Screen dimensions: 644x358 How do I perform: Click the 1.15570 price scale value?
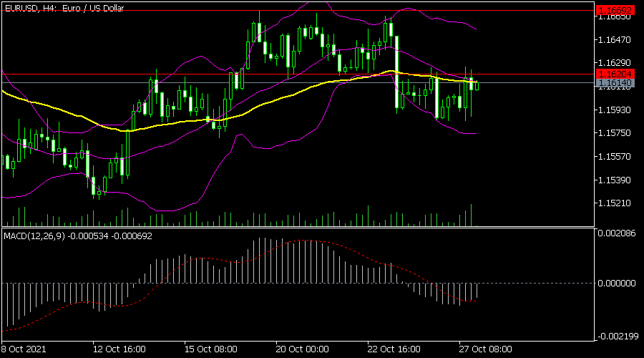[x=615, y=157]
